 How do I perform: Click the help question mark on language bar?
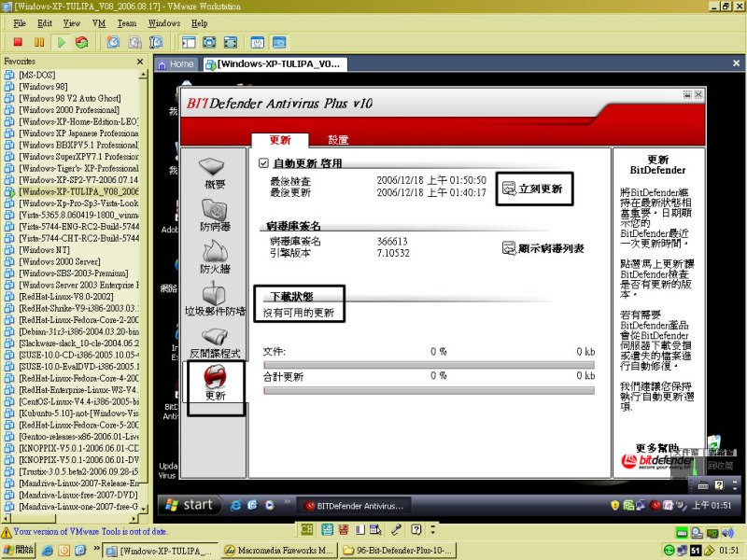click(416, 529)
